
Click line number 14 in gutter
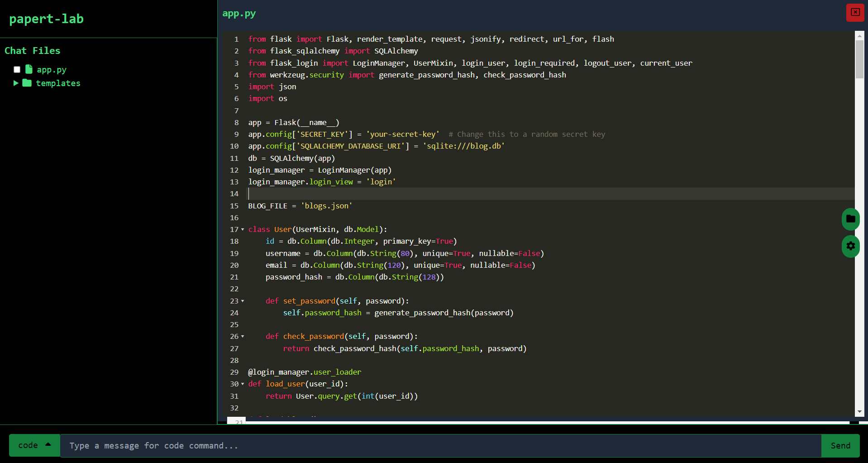pos(234,193)
